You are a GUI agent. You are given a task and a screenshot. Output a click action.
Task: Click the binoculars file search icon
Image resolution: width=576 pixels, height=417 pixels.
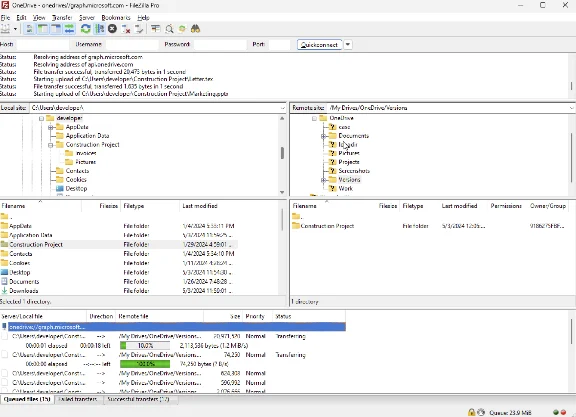click(x=195, y=29)
